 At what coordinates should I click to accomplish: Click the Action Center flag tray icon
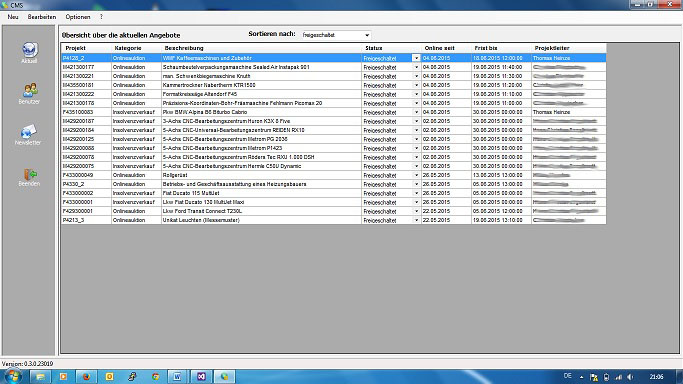tap(594, 377)
